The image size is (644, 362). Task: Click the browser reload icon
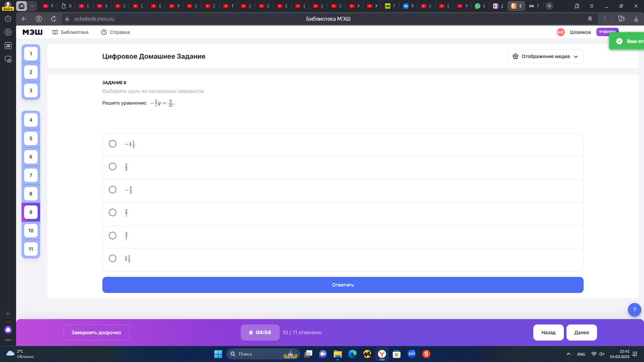click(x=54, y=19)
